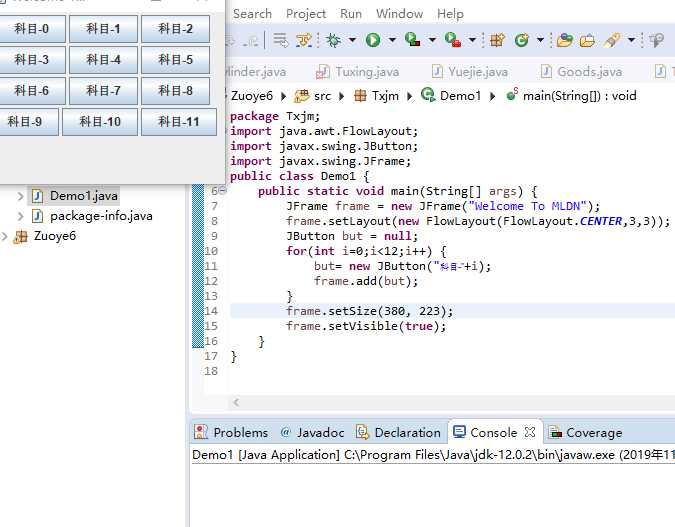
Task: Click the 科目-0 button in Swing window
Action: (x=32, y=29)
